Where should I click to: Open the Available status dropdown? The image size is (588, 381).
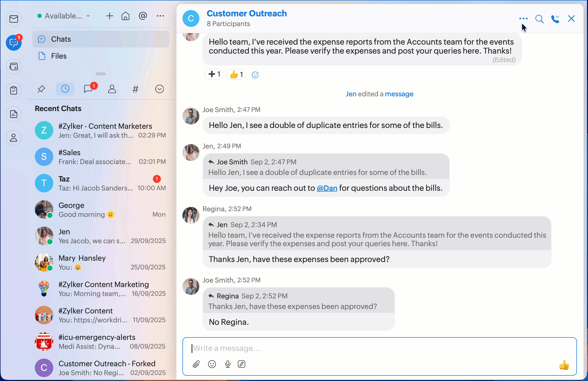[x=64, y=16]
